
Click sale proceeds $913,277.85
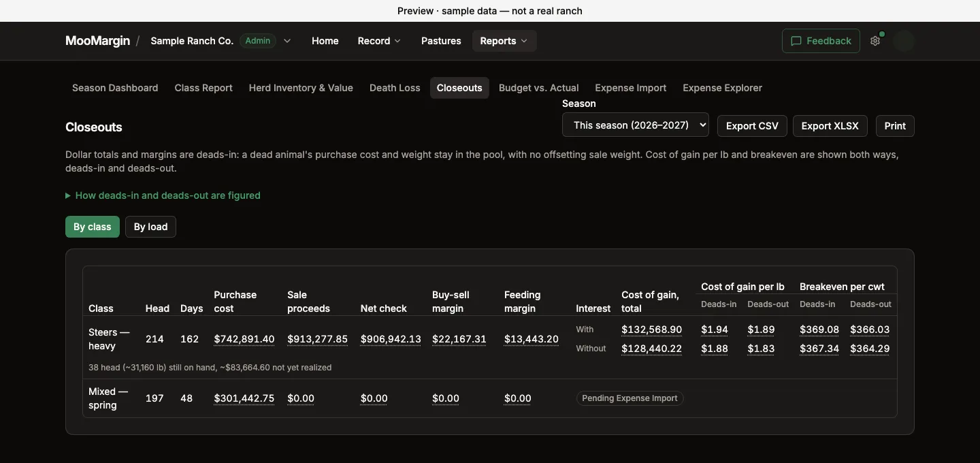coord(318,339)
